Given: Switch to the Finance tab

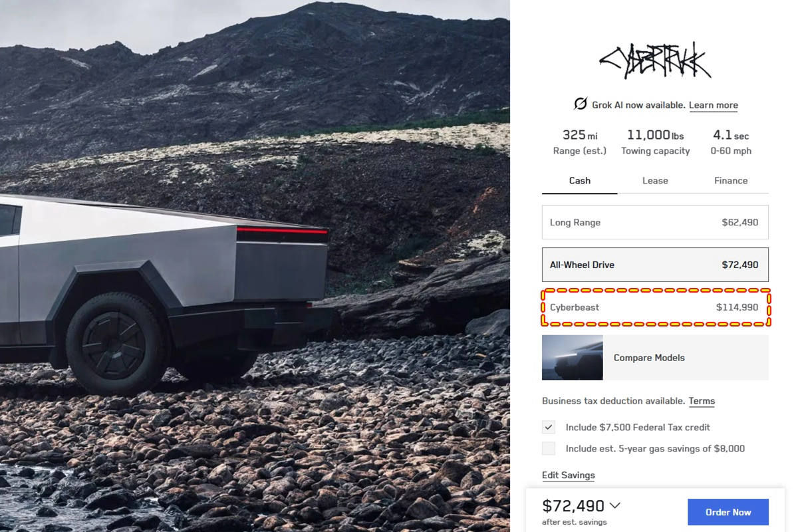Looking at the screenshot, I should pyautogui.click(x=731, y=181).
